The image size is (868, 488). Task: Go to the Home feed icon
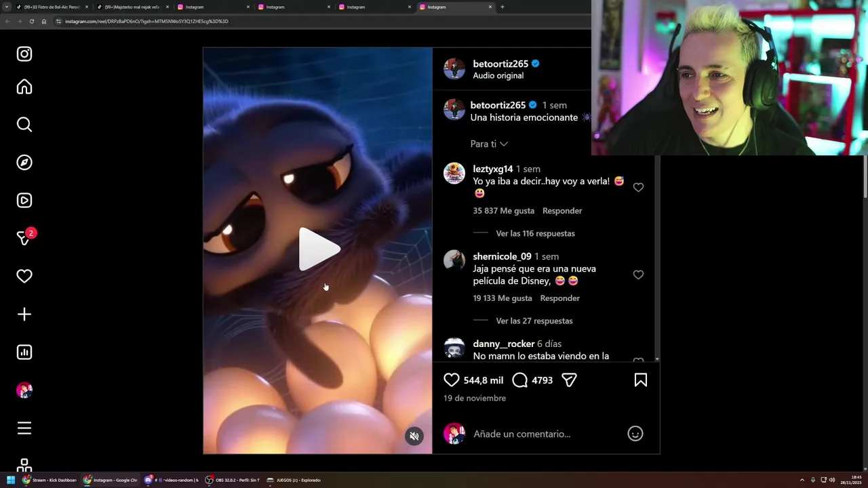[x=24, y=87]
